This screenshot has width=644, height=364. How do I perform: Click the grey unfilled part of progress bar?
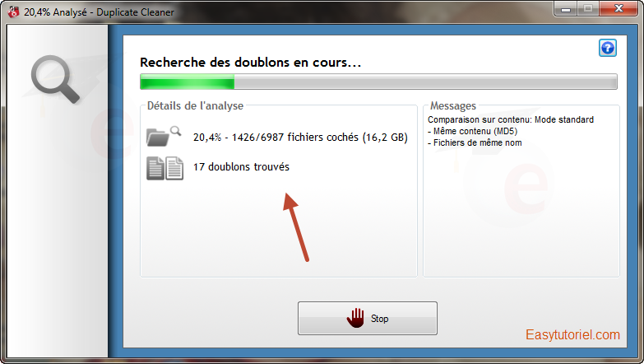click(x=425, y=82)
